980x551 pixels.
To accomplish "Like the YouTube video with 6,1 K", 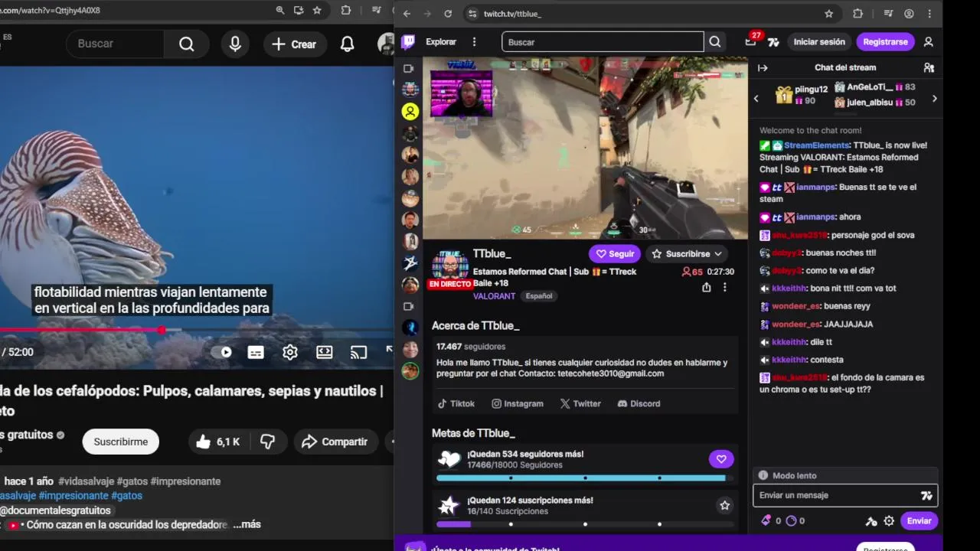I will coord(218,442).
